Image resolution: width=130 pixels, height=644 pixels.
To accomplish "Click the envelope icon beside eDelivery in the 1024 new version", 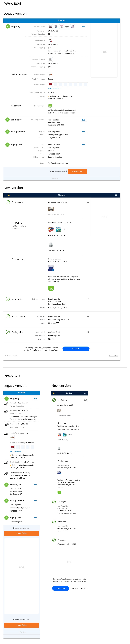I will [x=13, y=259].
